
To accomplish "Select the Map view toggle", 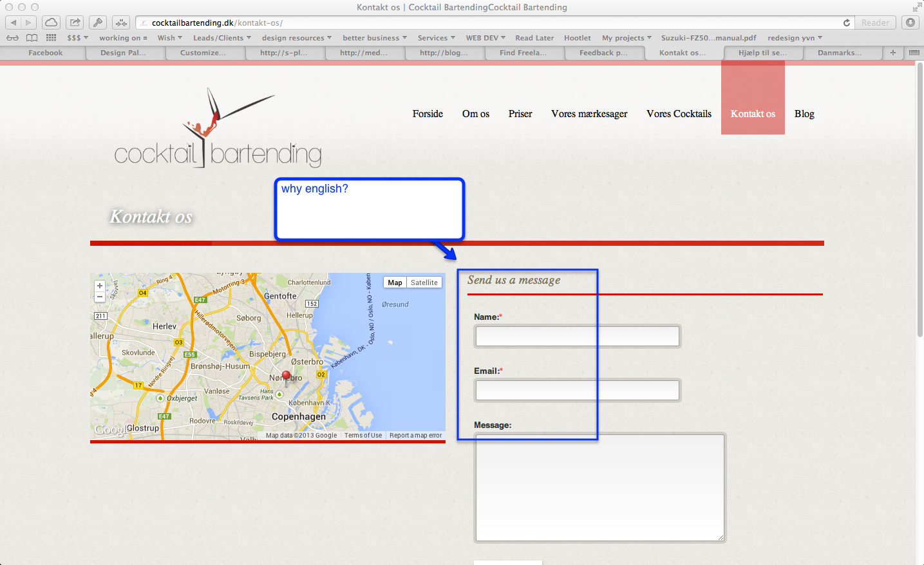I will (395, 282).
